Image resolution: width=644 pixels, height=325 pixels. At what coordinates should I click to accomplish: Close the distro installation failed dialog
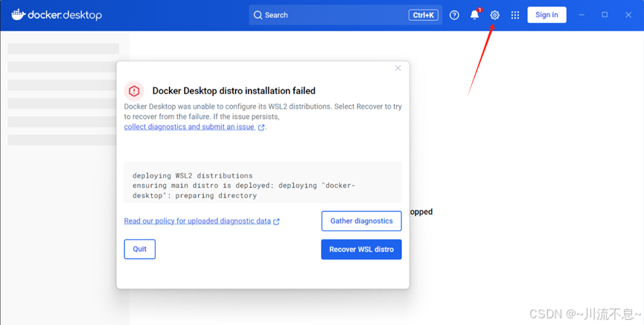coord(398,69)
